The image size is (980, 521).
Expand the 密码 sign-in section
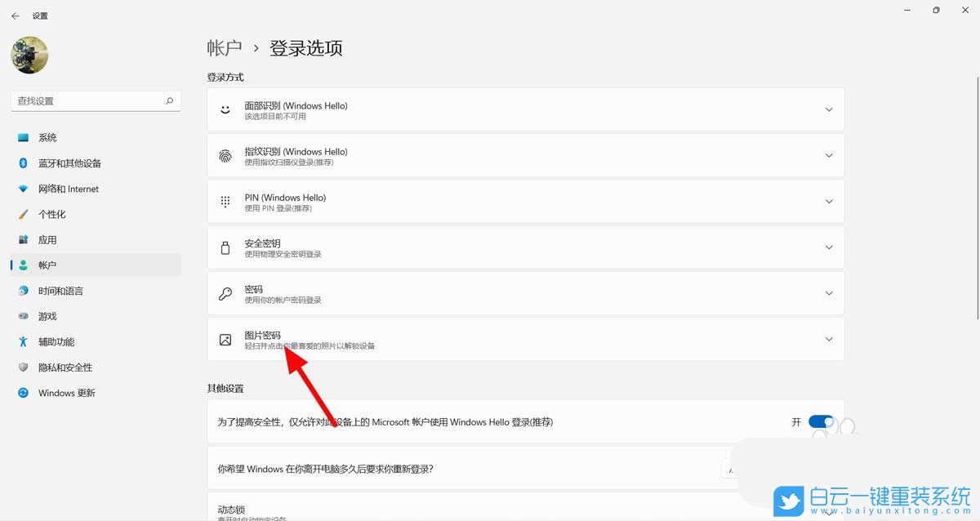829,293
